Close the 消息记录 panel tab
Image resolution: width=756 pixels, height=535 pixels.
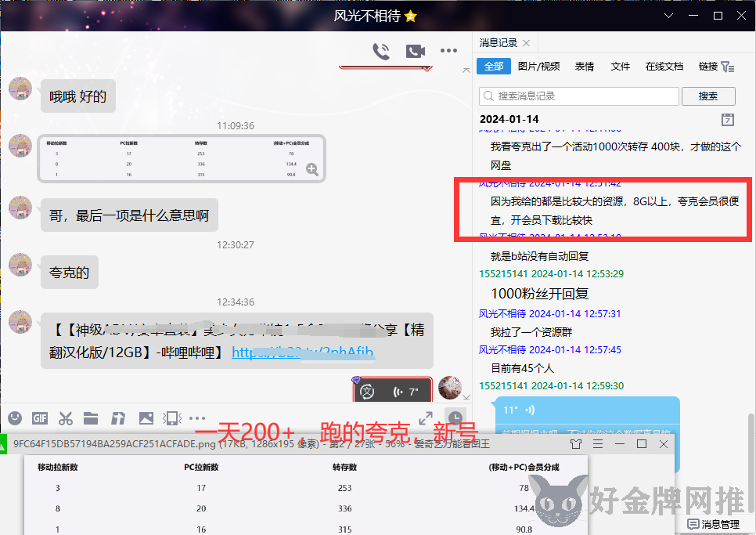(527, 43)
